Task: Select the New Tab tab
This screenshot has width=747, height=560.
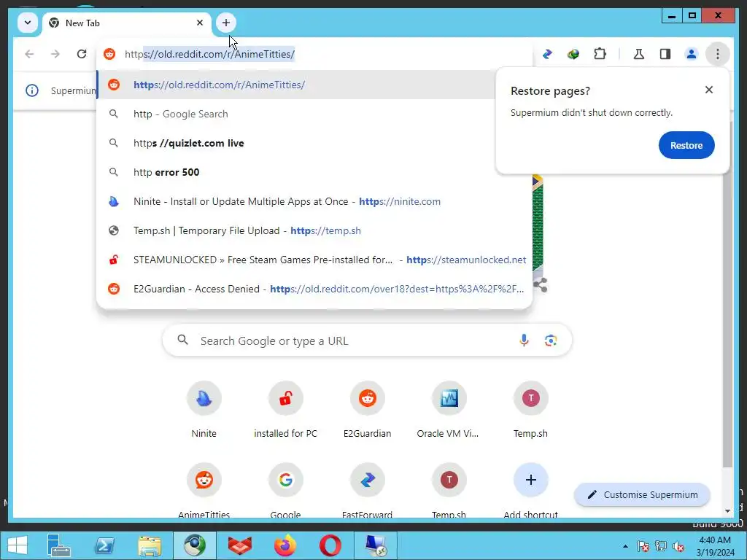Action: click(127, 23)
